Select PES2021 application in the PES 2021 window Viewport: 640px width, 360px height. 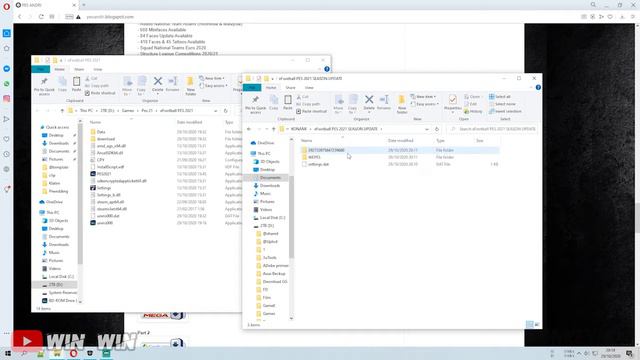coord(104,174)
